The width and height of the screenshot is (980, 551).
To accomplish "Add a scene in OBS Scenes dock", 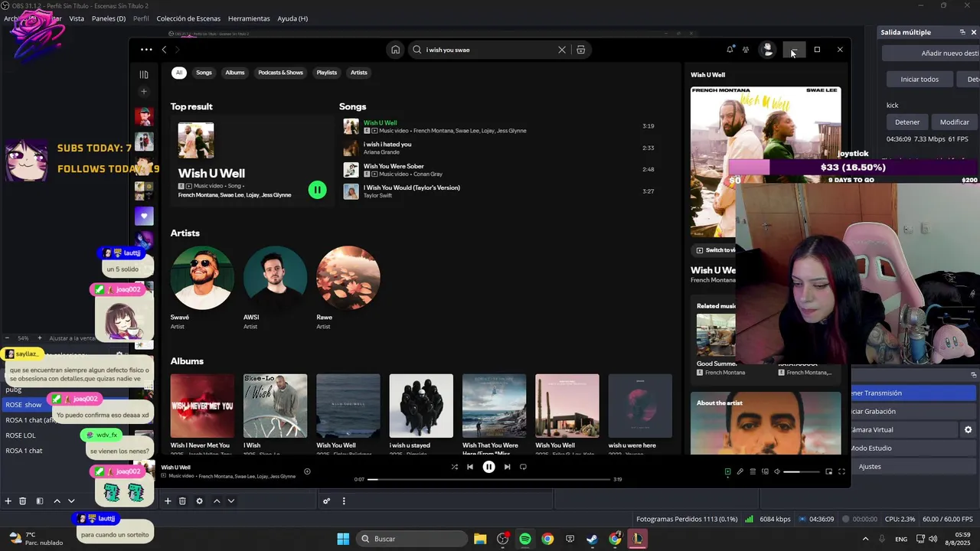I will pos(8,501).
